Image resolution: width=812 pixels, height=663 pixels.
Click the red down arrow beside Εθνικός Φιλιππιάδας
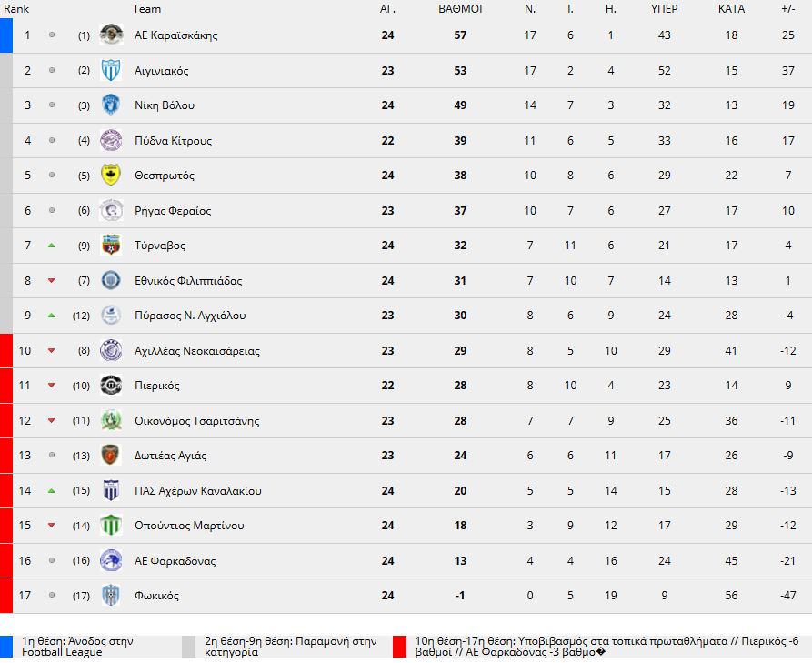pyautogui.click(x=51, y=281)
